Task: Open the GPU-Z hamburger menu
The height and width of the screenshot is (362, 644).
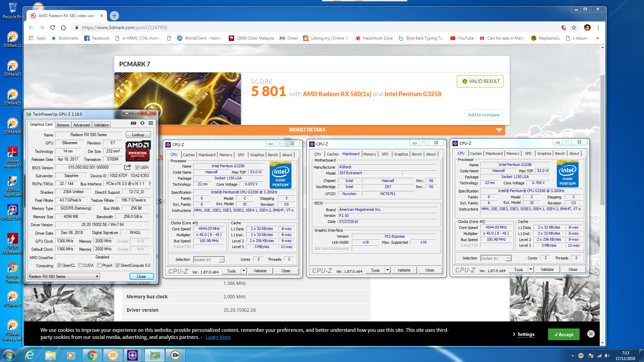Action: point(151,123)
